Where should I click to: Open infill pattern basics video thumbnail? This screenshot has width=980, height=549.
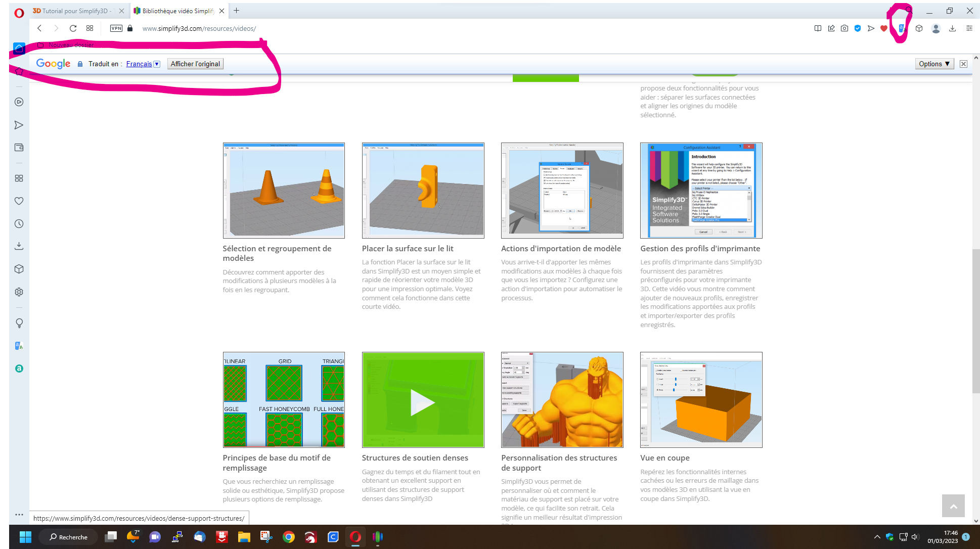click(x=284, y=400)
